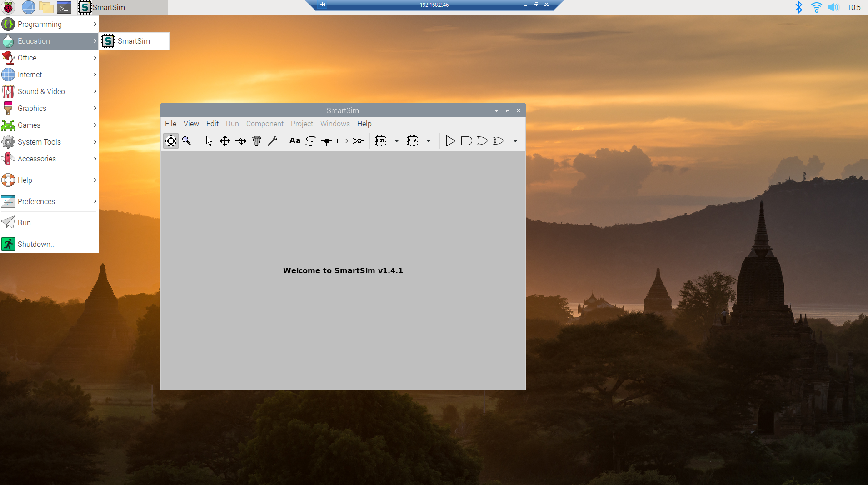This screenshot has height=485, width=868.
Task: Open the PLUG component dropdown arrow
Action: (429, 141)
